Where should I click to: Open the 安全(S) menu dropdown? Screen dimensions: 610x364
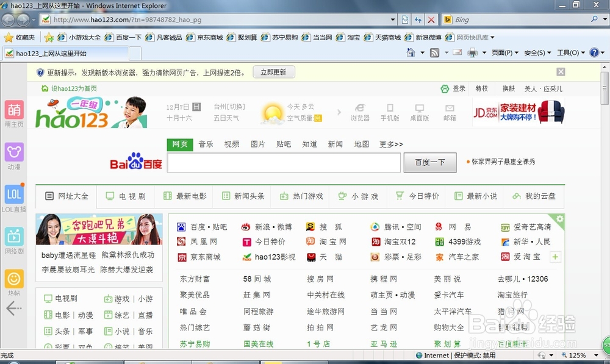pyautogui.click(x=537, y=52)
